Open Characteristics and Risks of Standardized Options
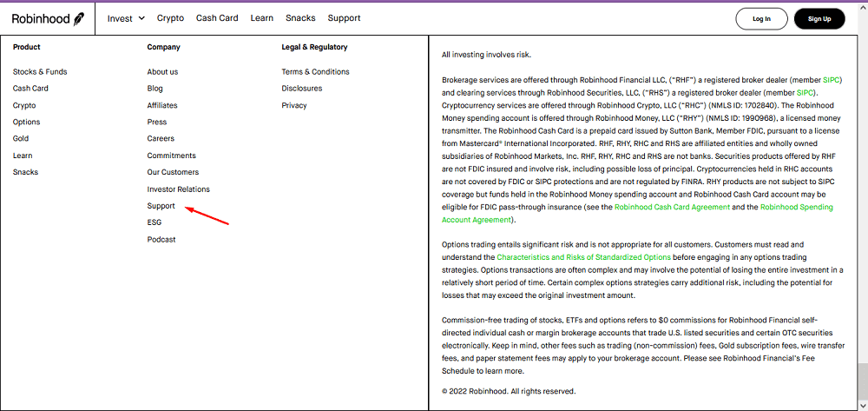 583,257
